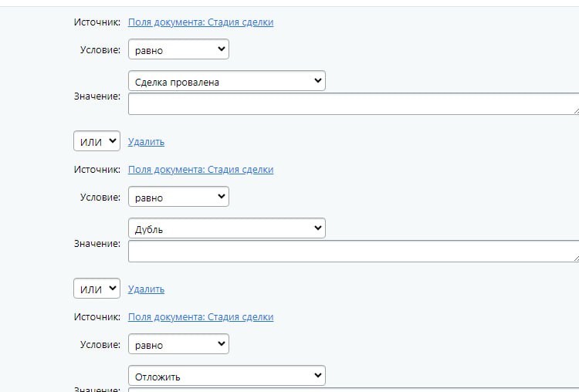The width and height of the screenshot is (579, 392).
Task: Click the text area below 'Дубль'
Action: click(x=351, y=252)
